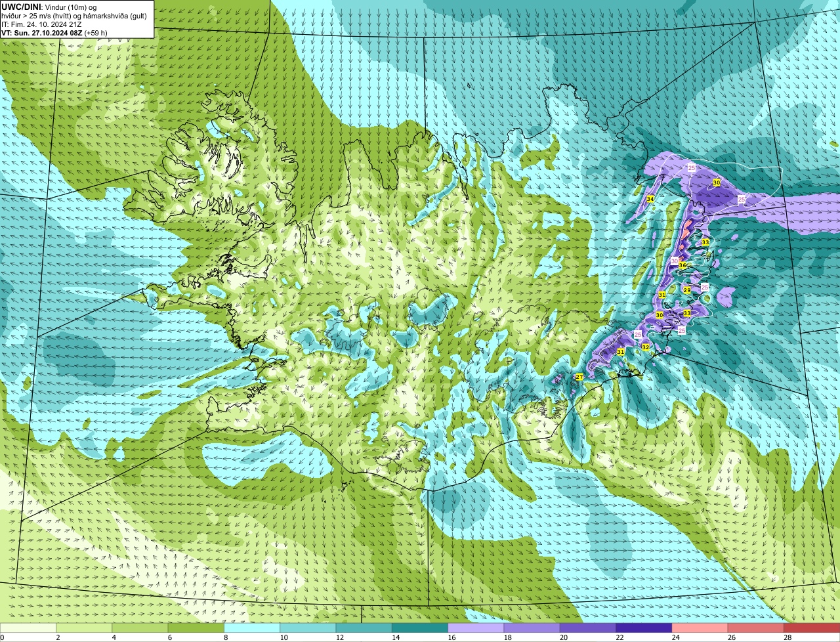Click the 4–6 m/s green legend swatch

(140, 628)
